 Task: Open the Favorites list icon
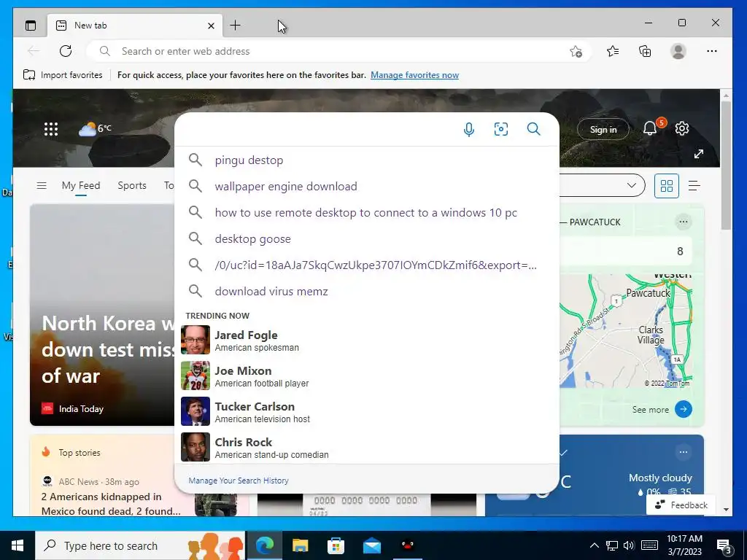tap(613, 51)
